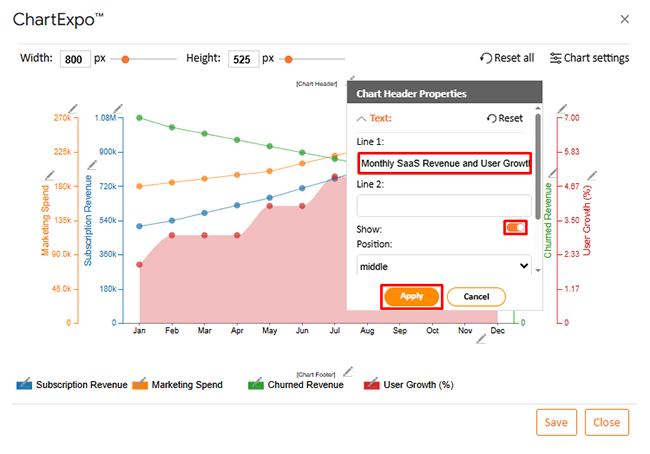Click the May red User Growth data point
Image resolution: width=650 pixels, height=454 pixels.
coord(269,206)
